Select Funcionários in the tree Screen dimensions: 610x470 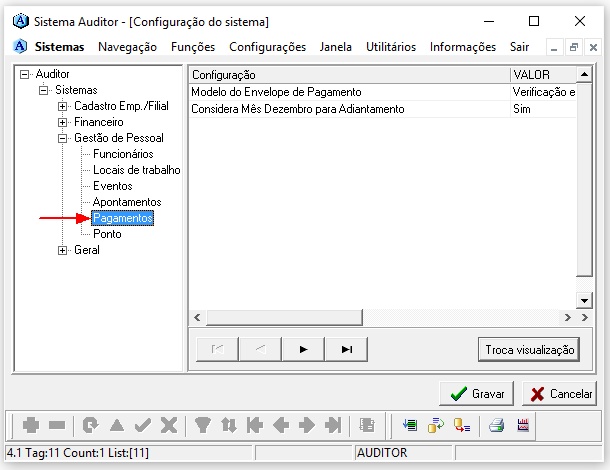123,154
